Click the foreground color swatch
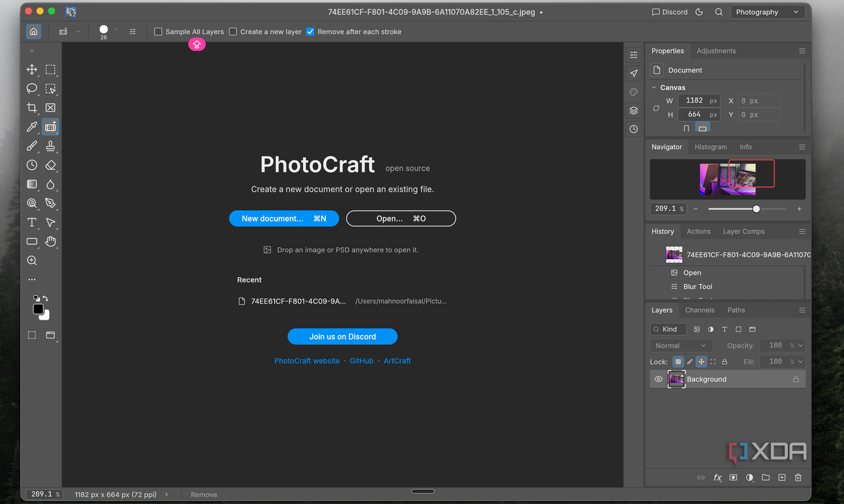The width and height of the screenshot is (844, 504). 38,309
